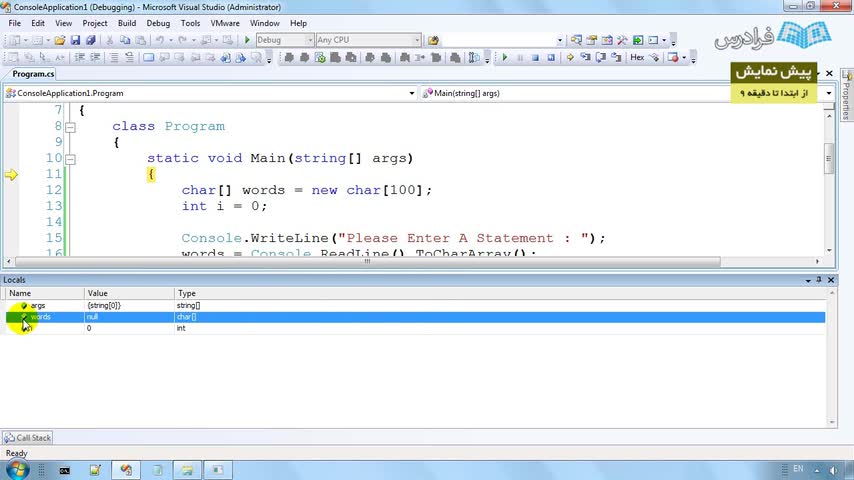Click the Increase Indent icon

coord(95,57)
